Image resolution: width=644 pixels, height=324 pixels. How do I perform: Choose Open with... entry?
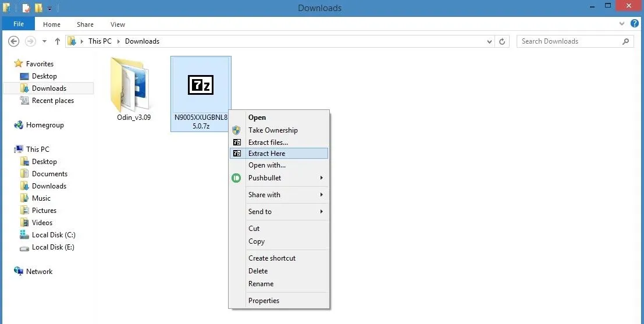(x=279, y=165)
